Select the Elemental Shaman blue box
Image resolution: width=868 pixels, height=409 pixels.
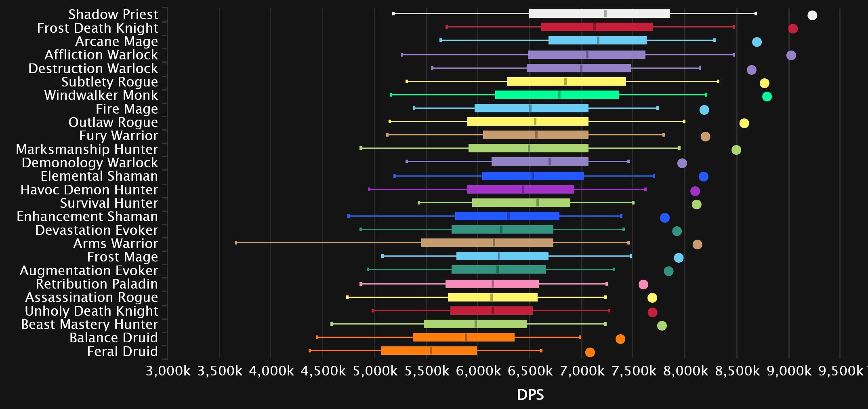tap(532, 176)
